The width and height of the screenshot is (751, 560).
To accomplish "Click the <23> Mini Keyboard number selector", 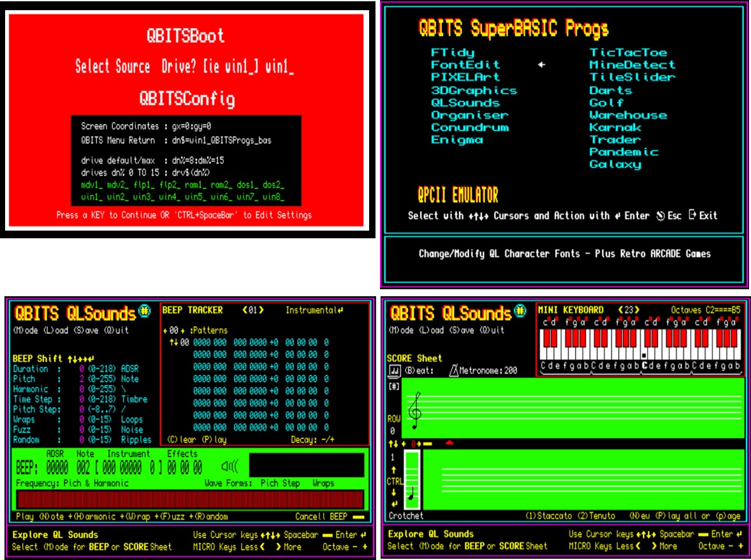I will pos(629,310).
